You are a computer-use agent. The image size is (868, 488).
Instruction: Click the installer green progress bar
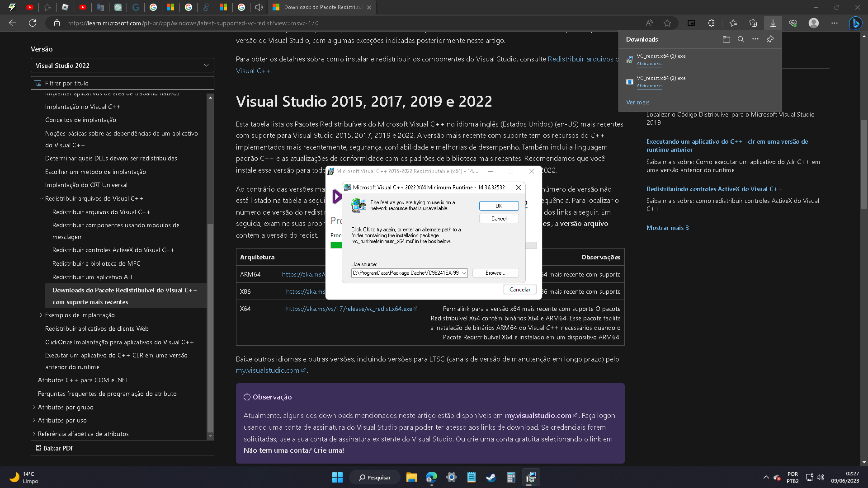336,245
